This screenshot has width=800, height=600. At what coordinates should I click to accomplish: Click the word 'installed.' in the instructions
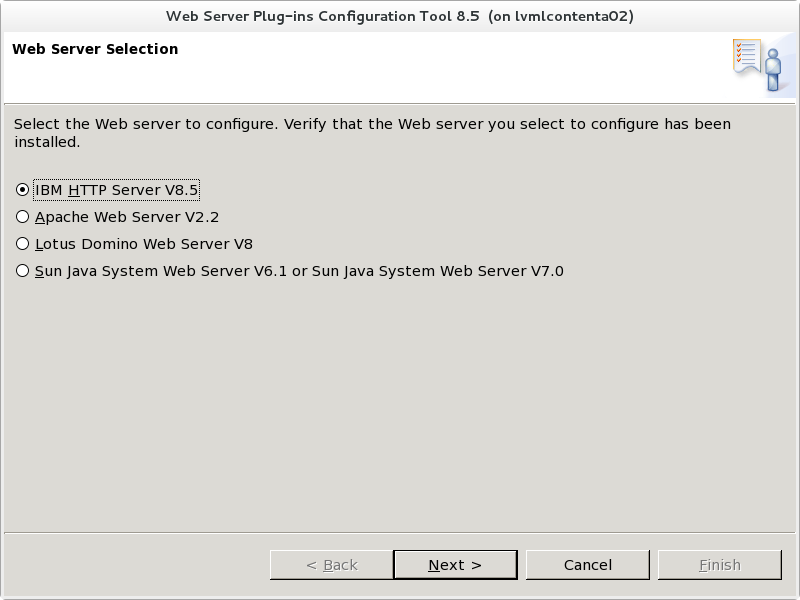pos(47,142)
